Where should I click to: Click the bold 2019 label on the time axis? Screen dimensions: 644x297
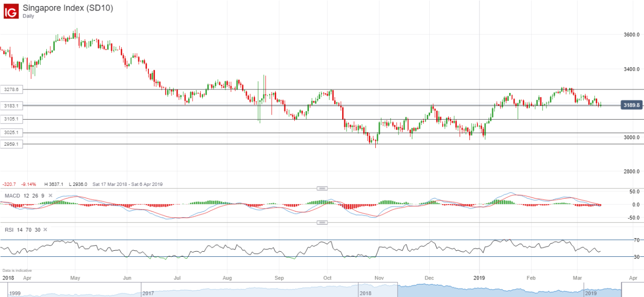480,277
